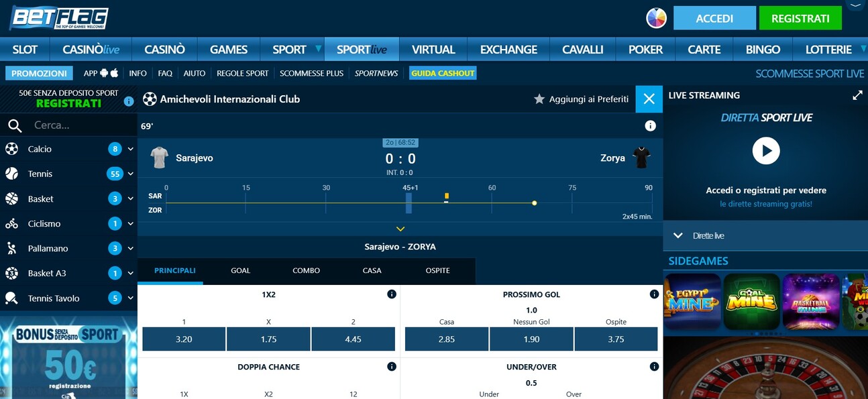Click the ACCEDI login button
The height and width of the screenshot is (399, 868).
714,18
